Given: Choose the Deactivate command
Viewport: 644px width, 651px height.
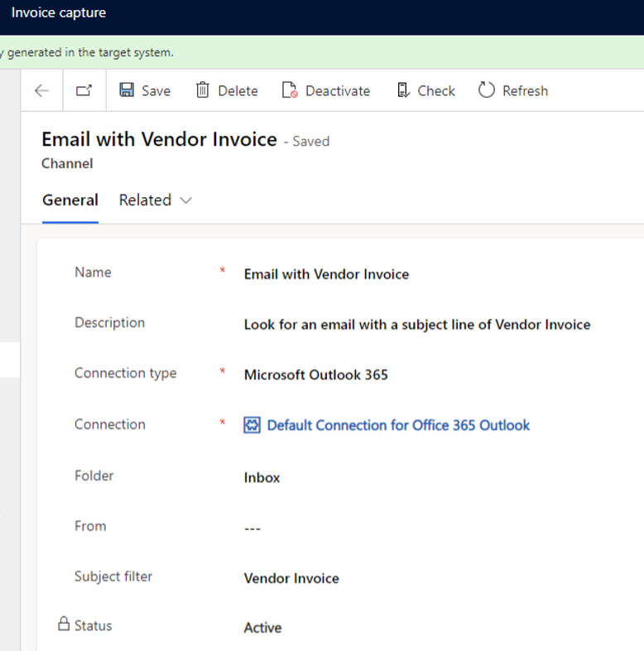Looking at the screenshot, I should [326, 90].
